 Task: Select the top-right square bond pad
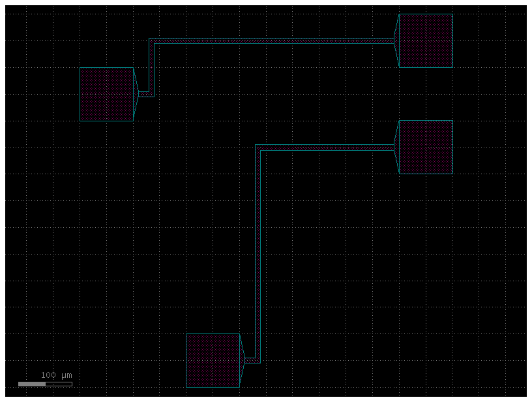coord(426,40)
